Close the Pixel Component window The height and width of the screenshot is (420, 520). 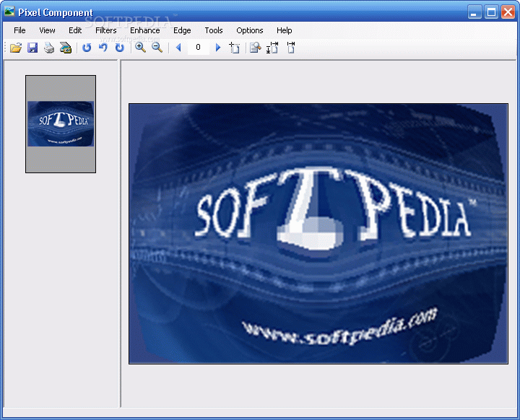point(508,12)
